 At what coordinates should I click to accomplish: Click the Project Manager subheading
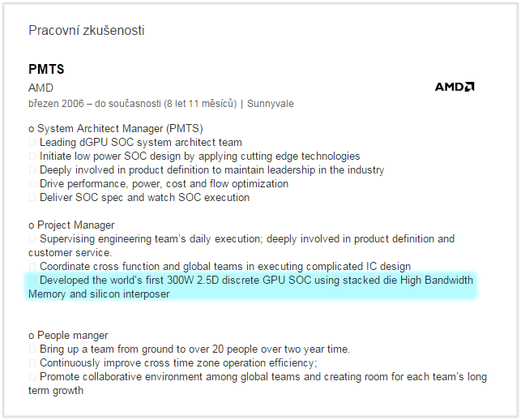pos(71,225)
